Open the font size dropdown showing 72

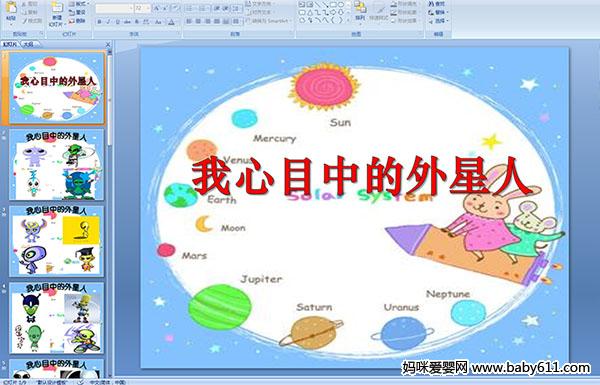tap(142, 8)
